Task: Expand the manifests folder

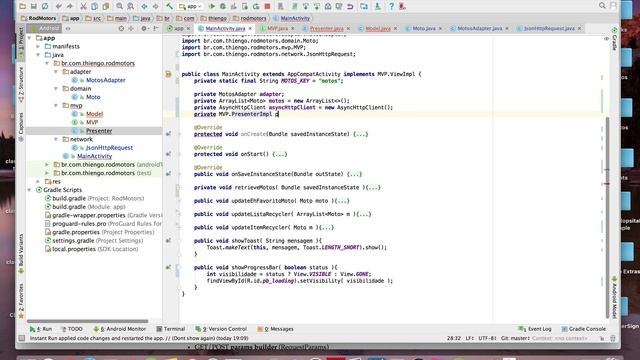Action: [x=38, y=47]
